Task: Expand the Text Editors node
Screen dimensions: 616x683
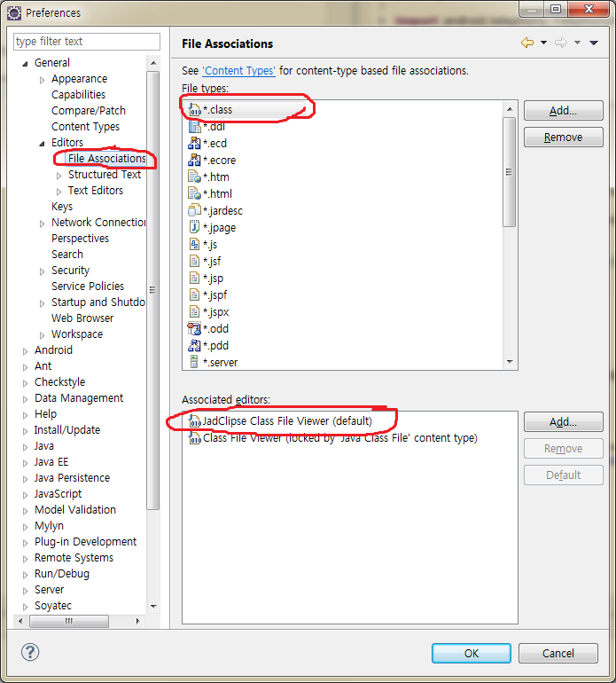Action: pos(58,192)
